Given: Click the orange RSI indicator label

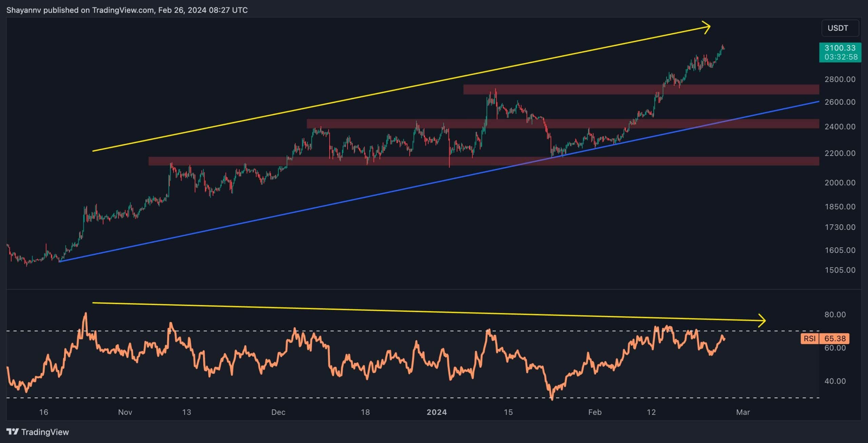Looking at the screenshot, I should pyautogui.click(x=809, y=338).
